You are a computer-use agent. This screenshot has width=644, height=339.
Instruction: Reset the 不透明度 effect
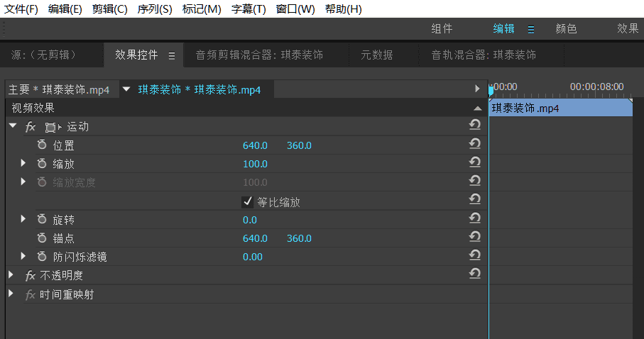coord(475,273)
